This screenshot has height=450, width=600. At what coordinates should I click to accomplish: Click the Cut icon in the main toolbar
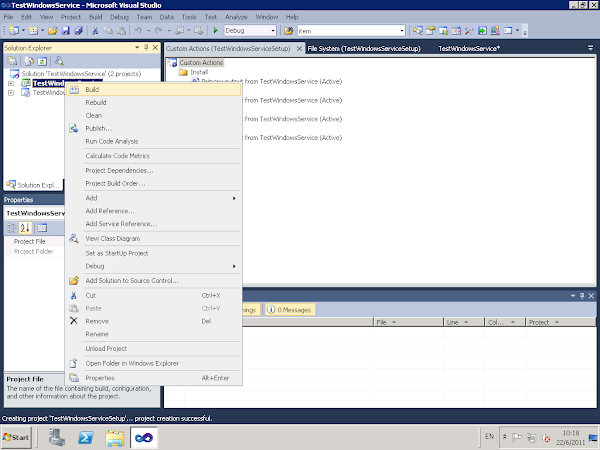pos(95,31)
